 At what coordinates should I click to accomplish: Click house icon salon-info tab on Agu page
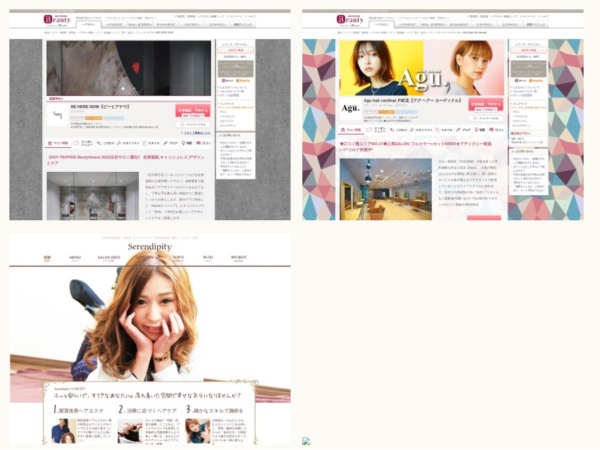click(343, 130)
